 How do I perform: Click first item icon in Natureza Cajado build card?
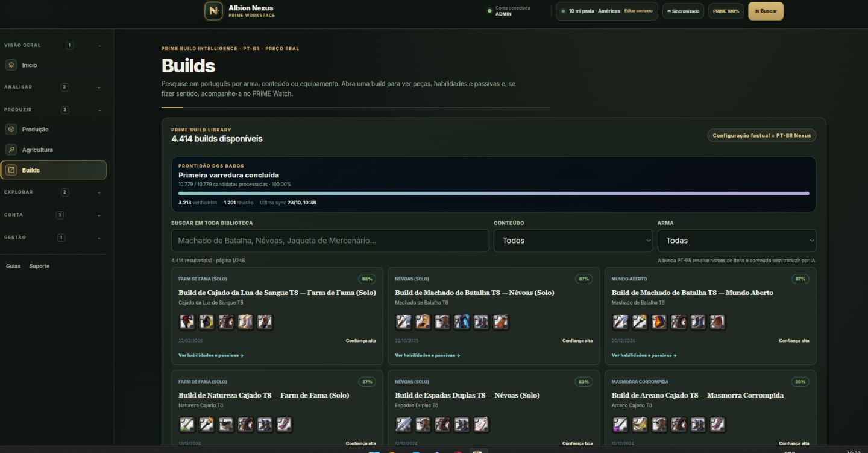click(187, 425)
